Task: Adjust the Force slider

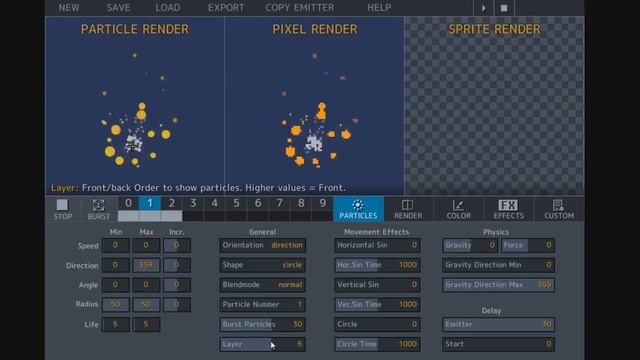Action: pos(527,245)
